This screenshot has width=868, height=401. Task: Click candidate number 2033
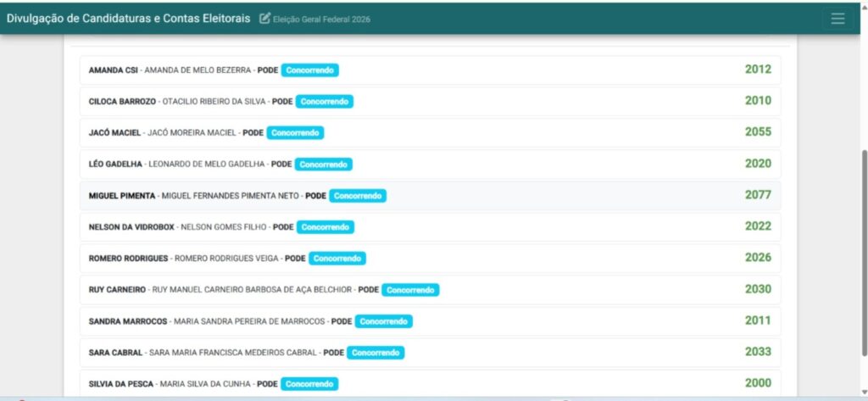tap(758, 352)
